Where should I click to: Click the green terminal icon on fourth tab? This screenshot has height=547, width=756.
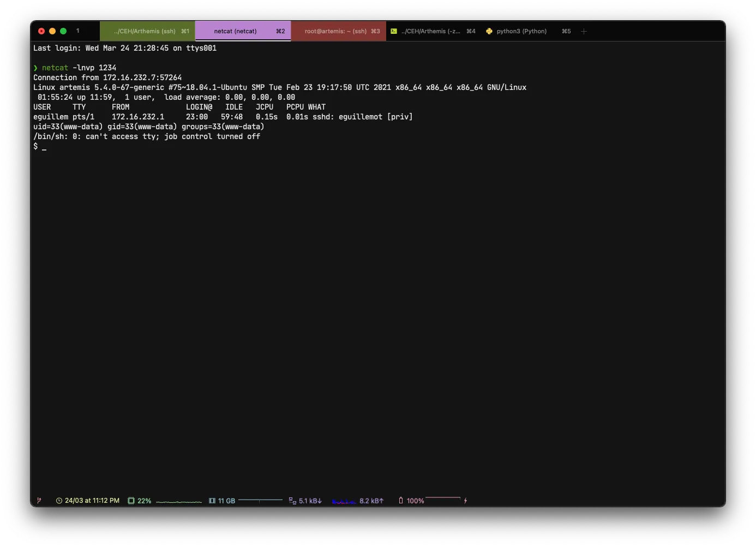coord(394,31)
